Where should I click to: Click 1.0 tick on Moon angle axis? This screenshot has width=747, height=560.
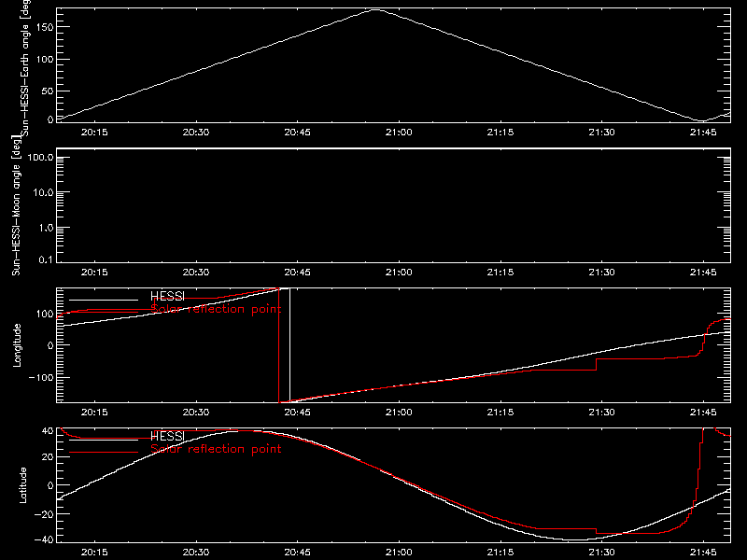46,228
